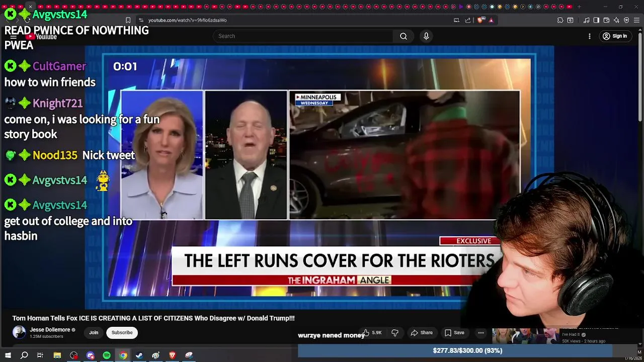Screen dimensions: 644x362
Task: Click CultGamer username in chat overlay
Action: pyautogui.click(x=59, y=66)
